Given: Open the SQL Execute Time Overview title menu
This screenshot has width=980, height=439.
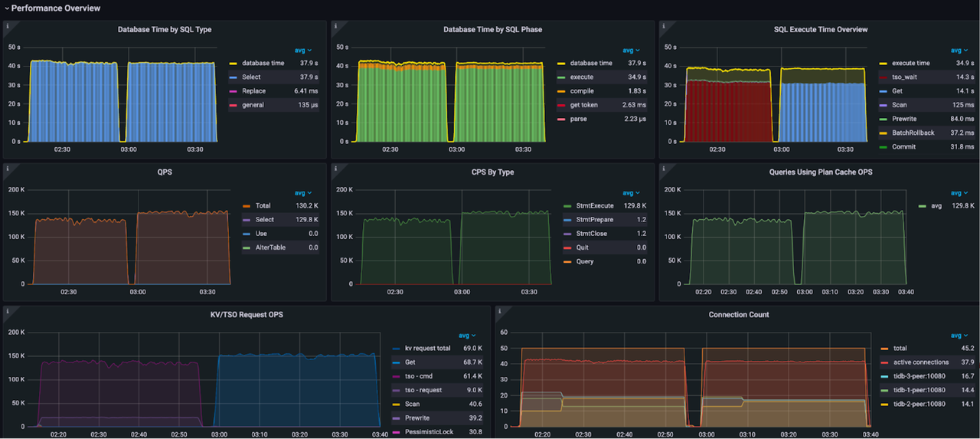Looking at the screenshot, I should tap(820, 30).
